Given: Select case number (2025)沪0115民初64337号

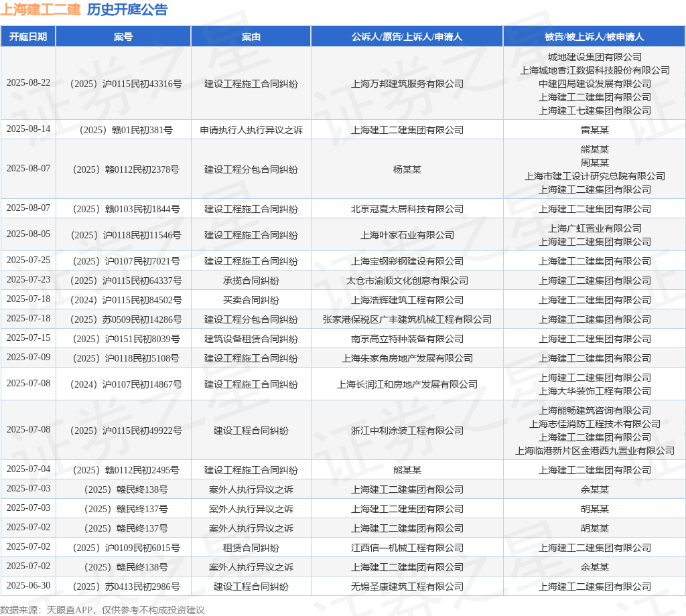Looking at the screenshot, I should (126, 281).
